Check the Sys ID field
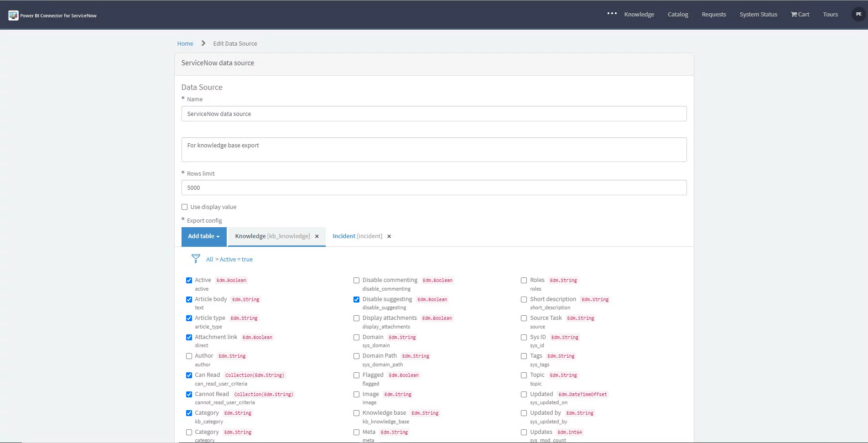The height and width of the screenshot is (443, 868). coord(524,338)
